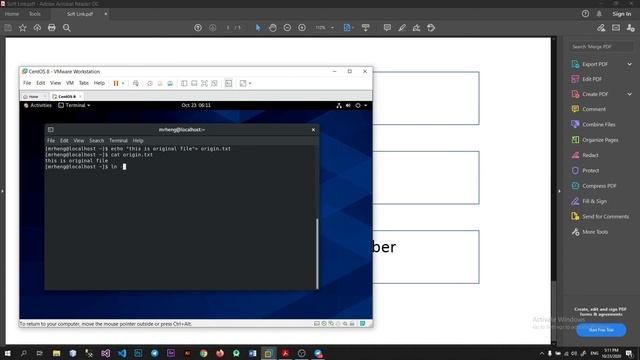Switch to Acrobat Tools tab

(35, 13)
